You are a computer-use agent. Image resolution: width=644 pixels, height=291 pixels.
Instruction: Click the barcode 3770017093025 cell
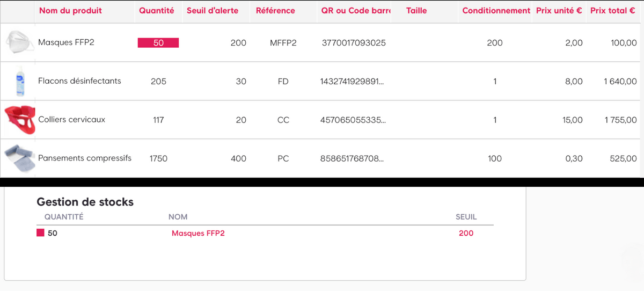353,43
